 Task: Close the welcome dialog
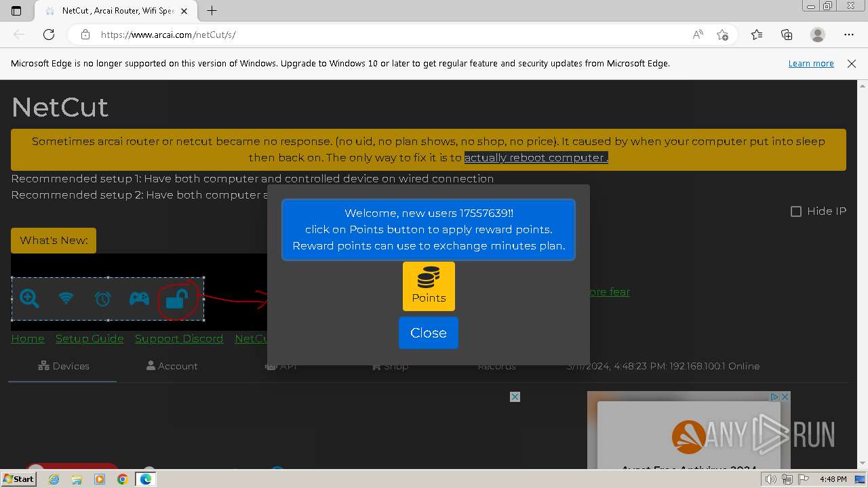tap(429, 333)
